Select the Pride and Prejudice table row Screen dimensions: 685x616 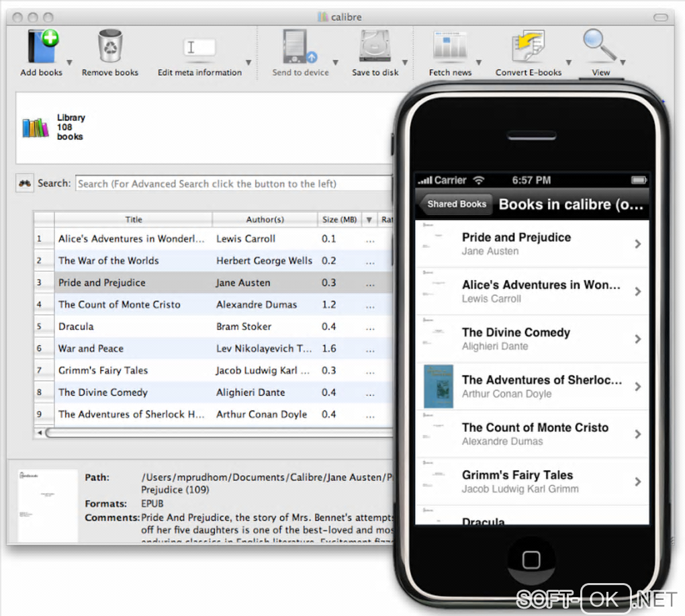214,282
